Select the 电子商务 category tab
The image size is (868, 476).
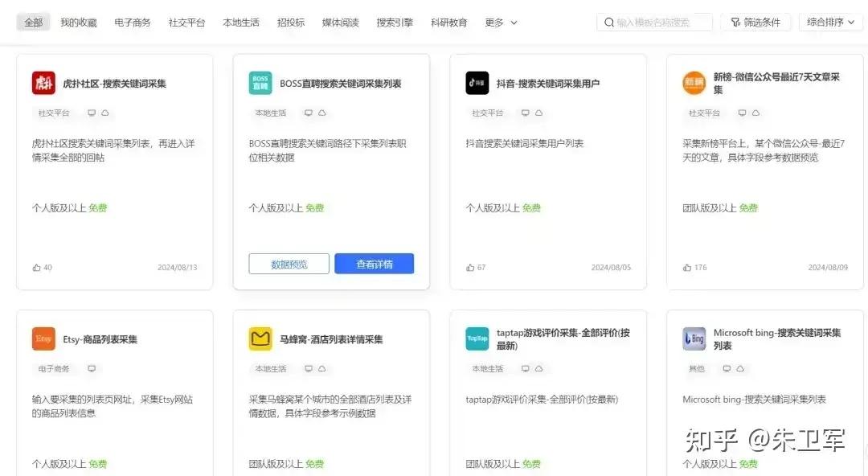pyautogui.click(x=133, y=23)
